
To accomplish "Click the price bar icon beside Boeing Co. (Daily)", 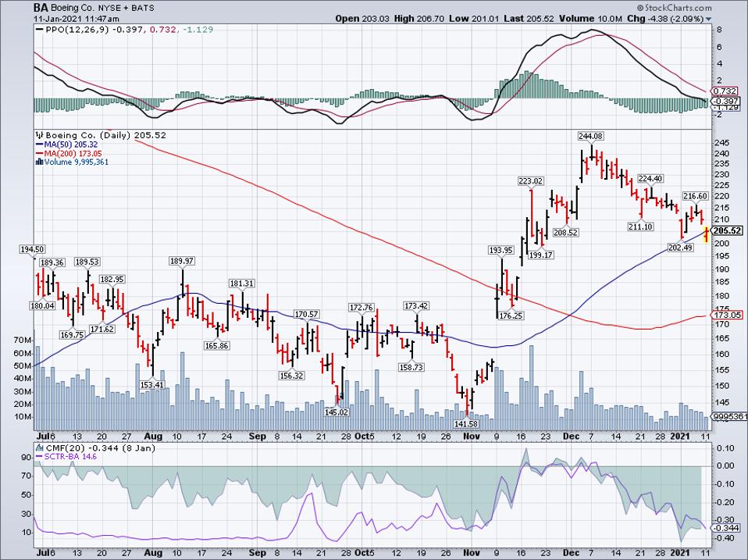I will pyautogui.click(x=40, y=135).
